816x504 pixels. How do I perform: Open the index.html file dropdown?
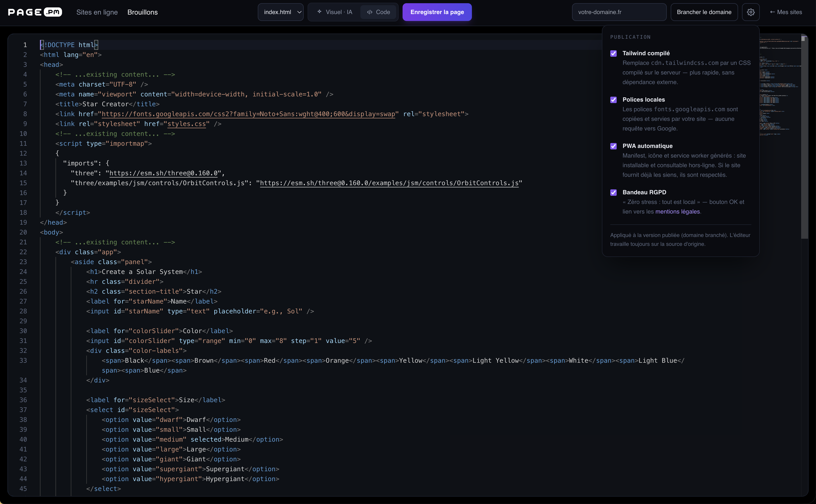[x=280, y=12]
